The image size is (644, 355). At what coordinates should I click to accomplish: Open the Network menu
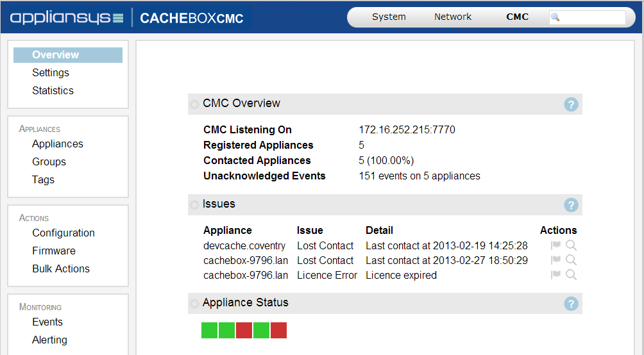pyautogui.click(x=453, y=17)
